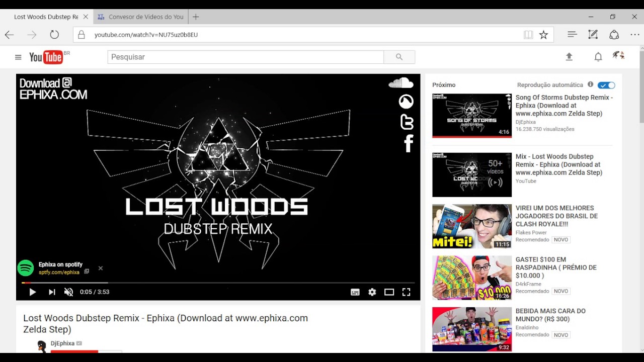Open the VIREI UM DOS MELHORES JOGADORES title
Image resolution: width=644 pixels, height=362 pixels.
pos(557,216)
